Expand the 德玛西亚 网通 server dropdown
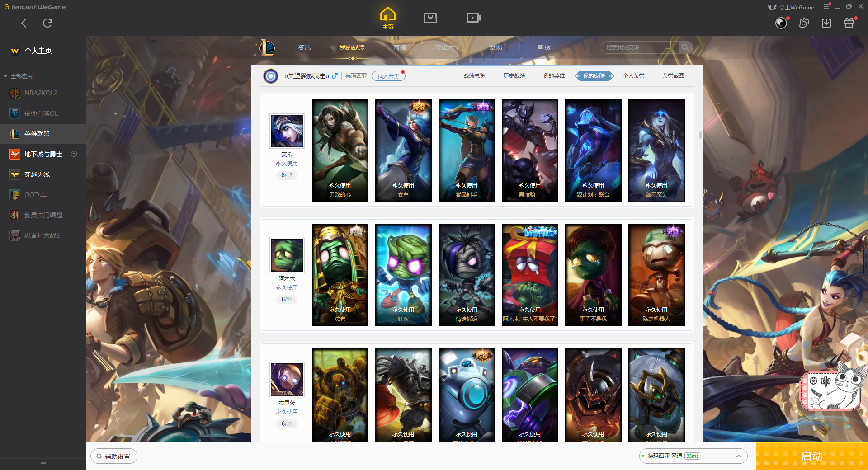 693,456
